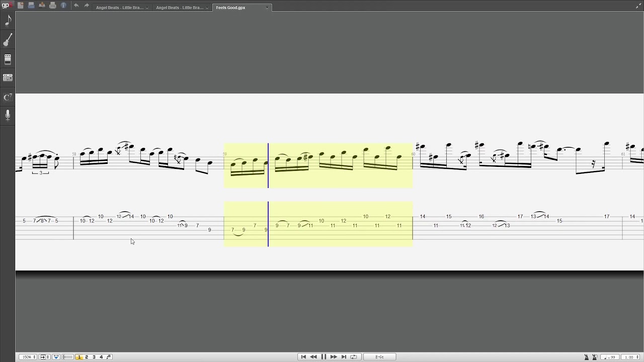The image size is (644, 362).
Task: Click the blue playback cursor line
Action: 268,195
